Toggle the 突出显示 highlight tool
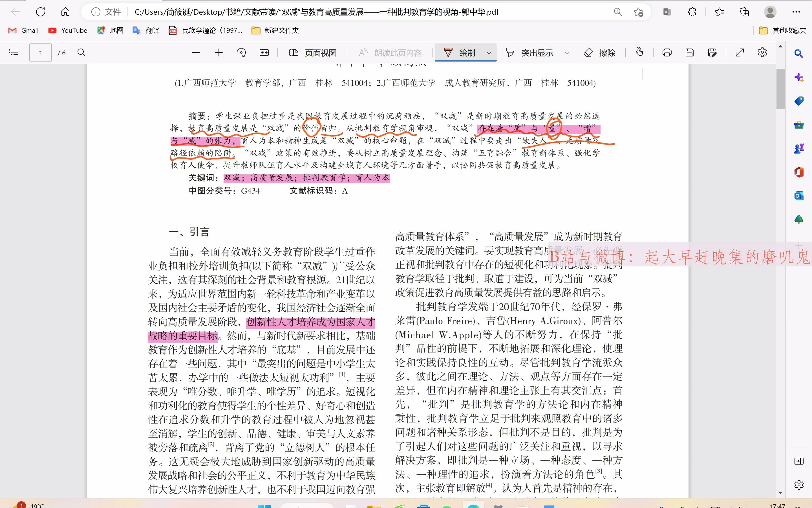 point(530,53)
